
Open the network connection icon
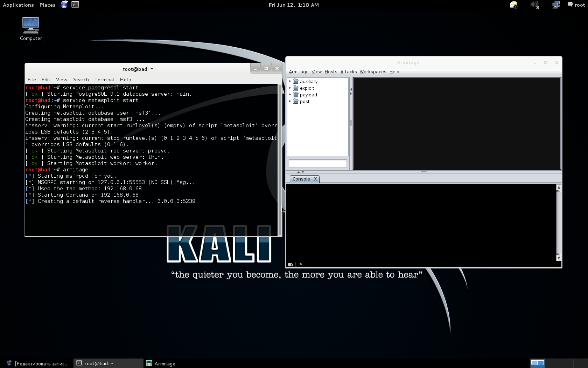click(x=556, y=5)
